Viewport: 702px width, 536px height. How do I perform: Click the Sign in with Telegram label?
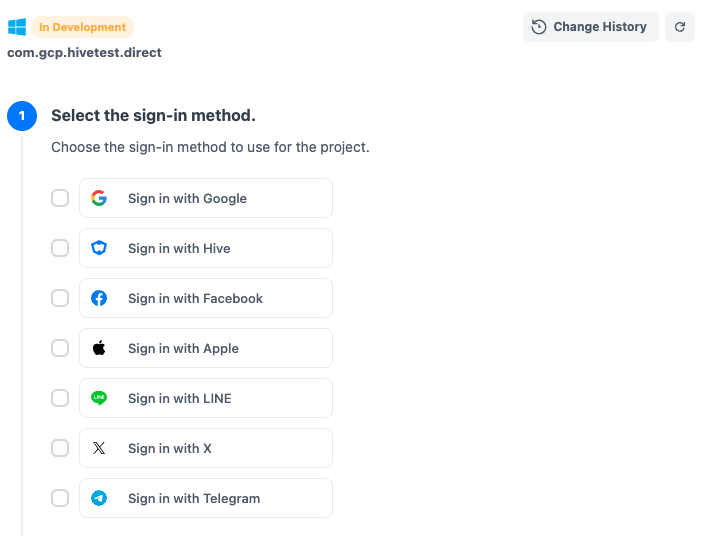click(x=194, y=498)
